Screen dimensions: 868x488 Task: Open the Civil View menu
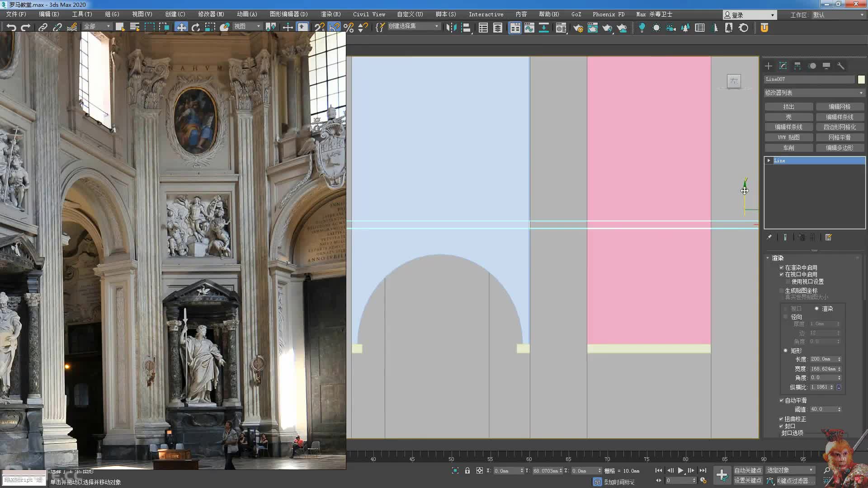tap(369, 14)
